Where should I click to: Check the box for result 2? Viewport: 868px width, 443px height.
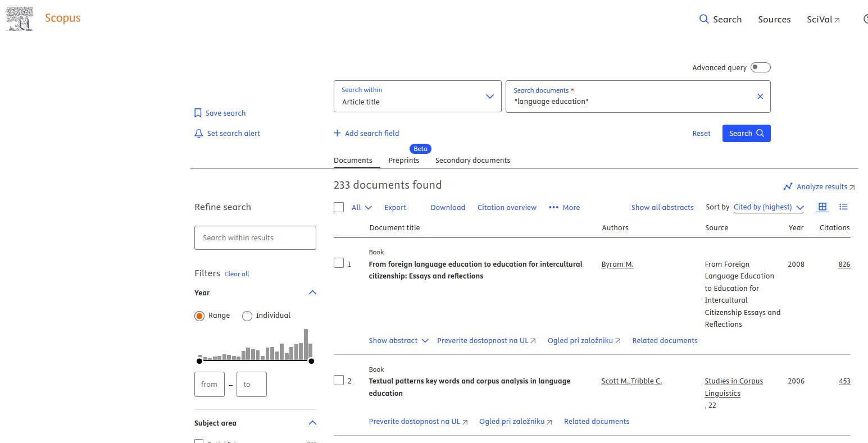(x=339, y=380)
